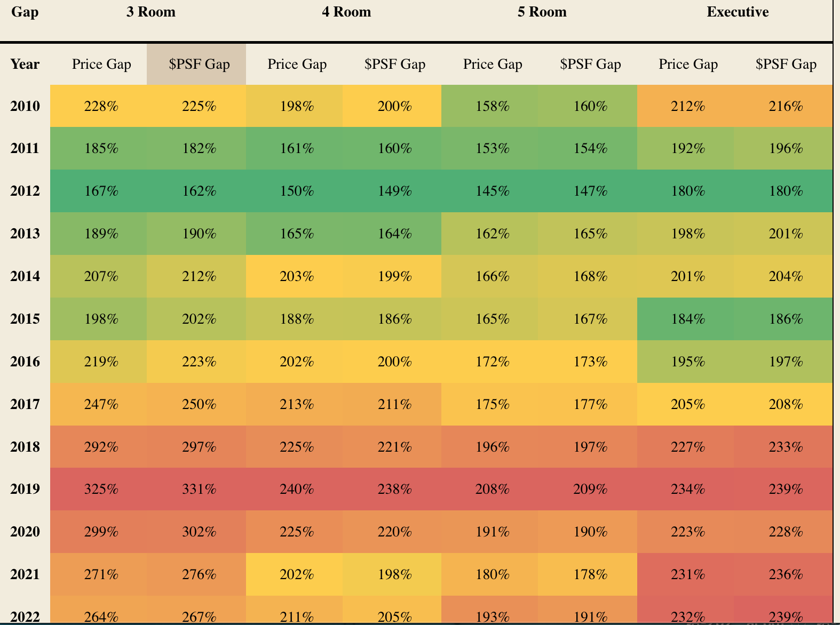Click the 5 Room column group header
The height and width of the screenshot is (625, 840).
point(542,12)
